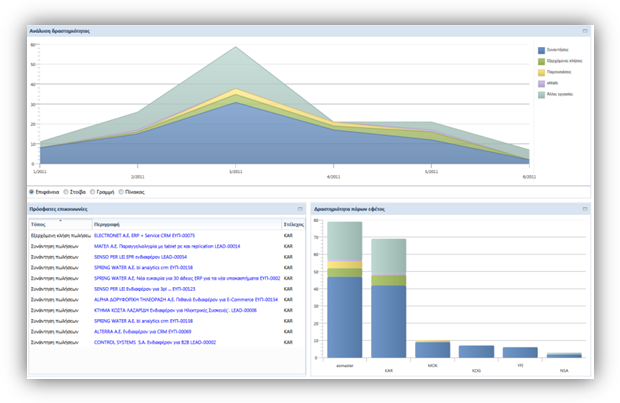Open the ΜΑΓΕΛ A.E. LEAD-00014 link
The width and height of the screenshot is (620, 403).
tap(167, 246)
